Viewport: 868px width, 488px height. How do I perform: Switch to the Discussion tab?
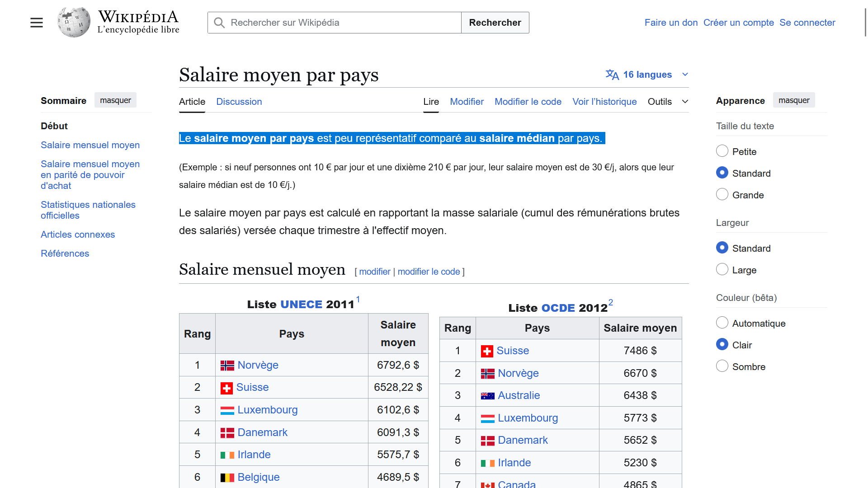coord(239,102)
